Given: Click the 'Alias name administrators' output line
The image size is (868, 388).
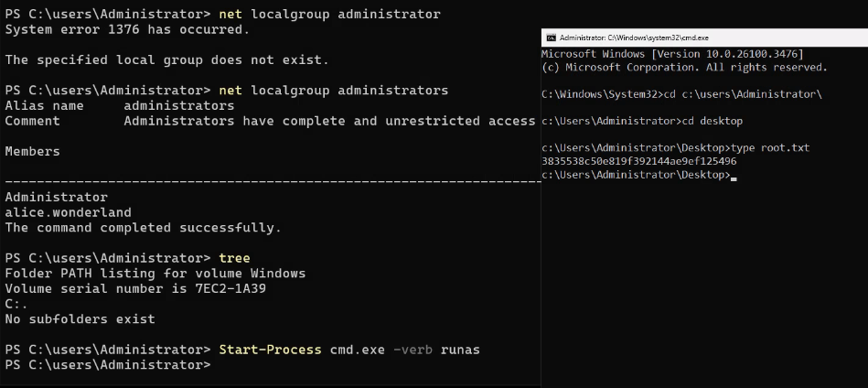Looking at the screenshot, I should (x=119, y=106).
